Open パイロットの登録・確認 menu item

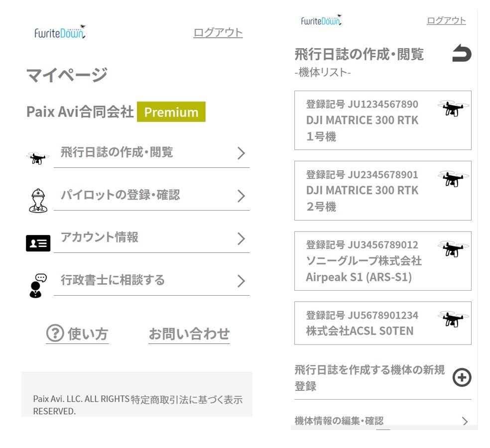(x=151, y=196)
